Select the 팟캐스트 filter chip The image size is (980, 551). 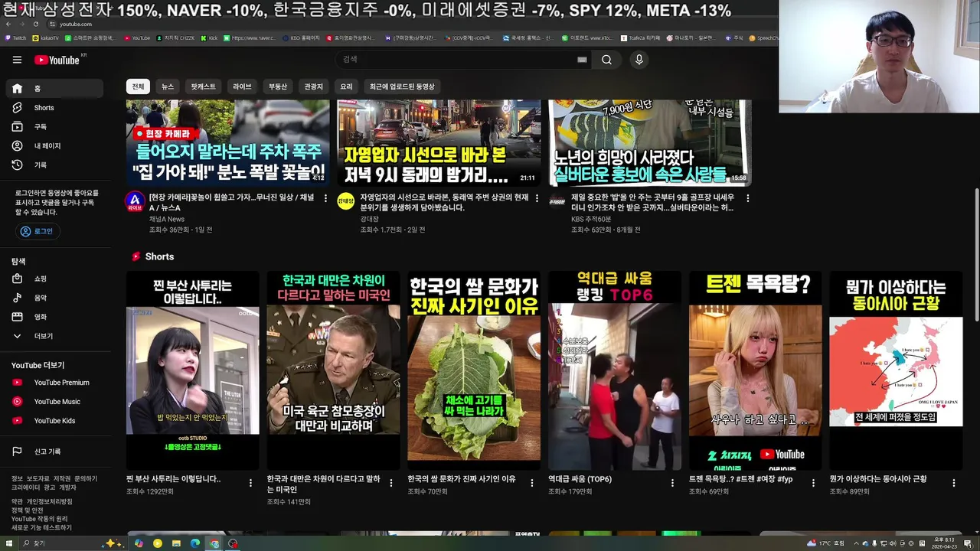[203, 86]
